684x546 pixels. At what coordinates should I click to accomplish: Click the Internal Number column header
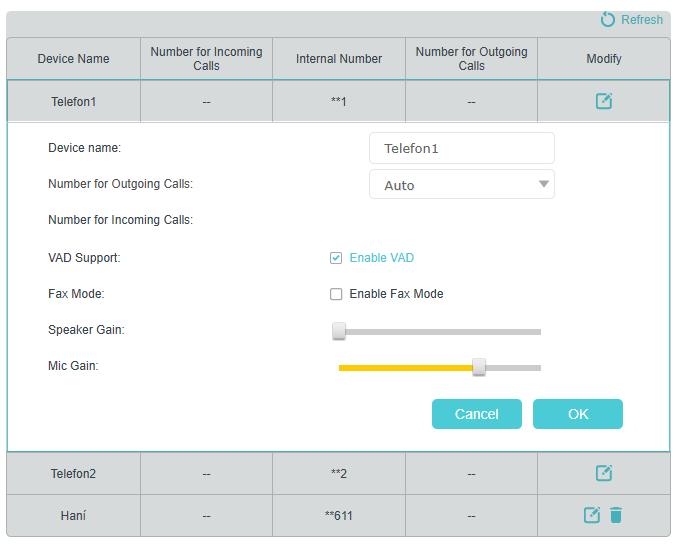click(339, 59)
